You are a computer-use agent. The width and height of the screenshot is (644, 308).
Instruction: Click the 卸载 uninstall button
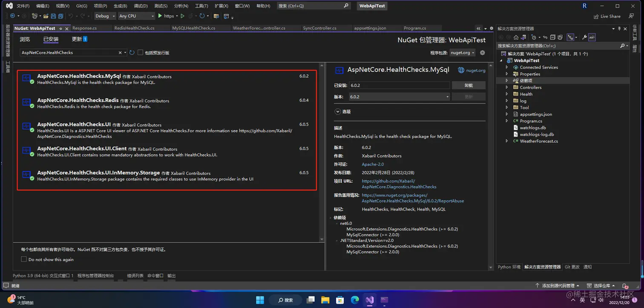pos(469,86)
